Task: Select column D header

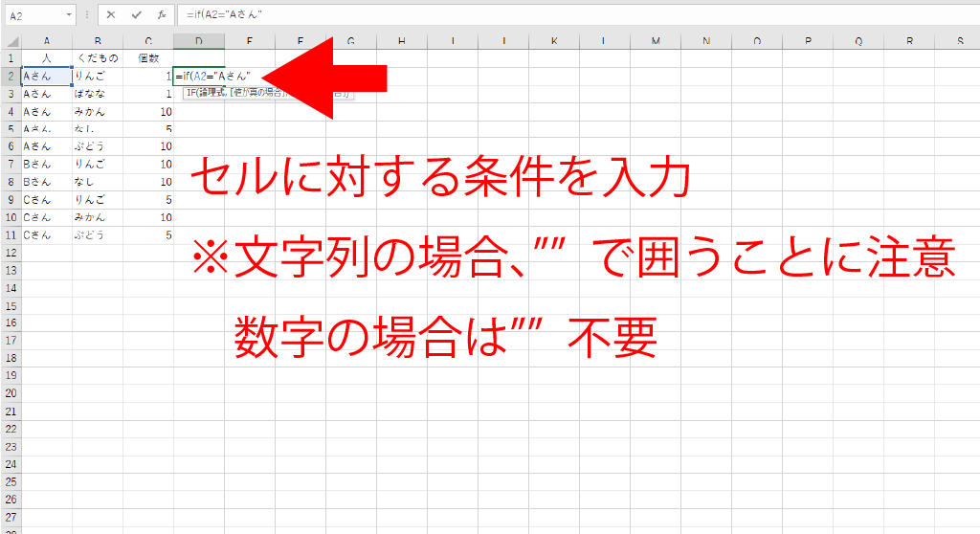Action: (199, 41)
